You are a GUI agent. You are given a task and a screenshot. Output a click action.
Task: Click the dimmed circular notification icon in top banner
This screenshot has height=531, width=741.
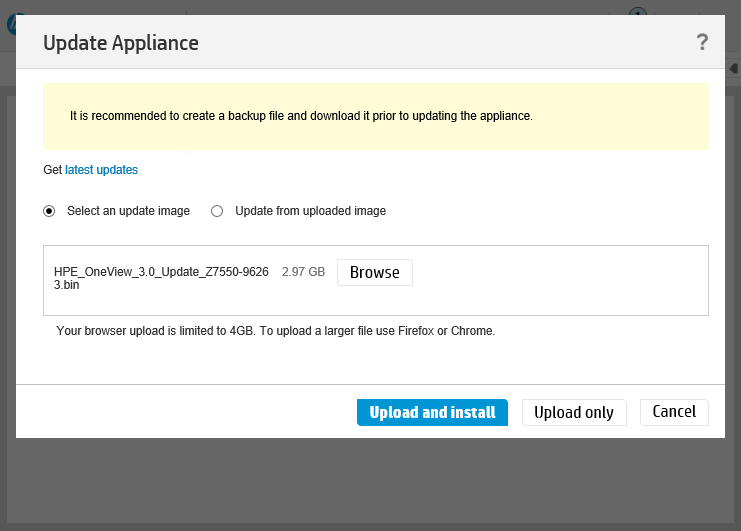(x=638, y=11)
